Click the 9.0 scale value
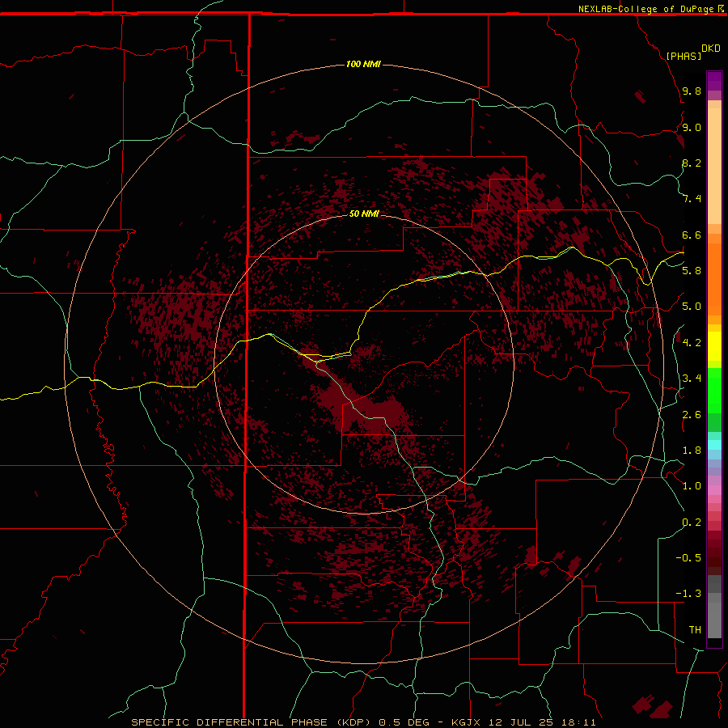The width and height of the screenshot is (728, 728). [692, 127]
